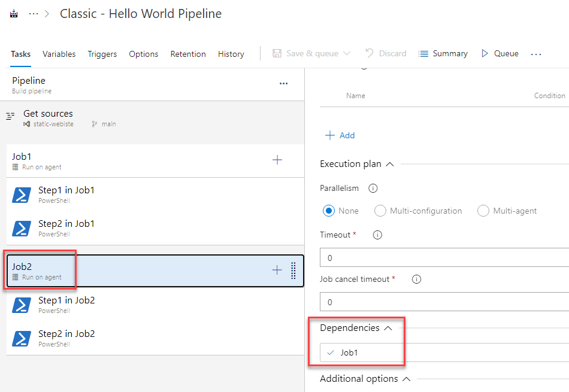Click the Parallelism info icon

tap(373, 188)
